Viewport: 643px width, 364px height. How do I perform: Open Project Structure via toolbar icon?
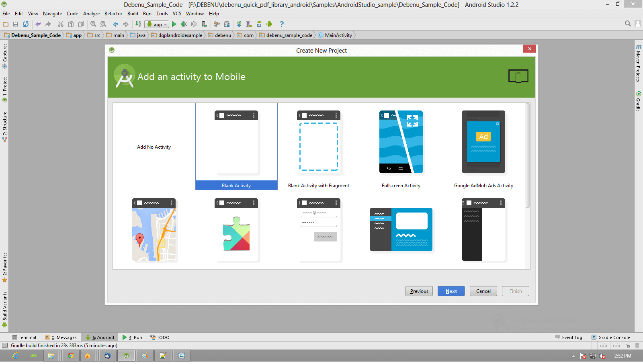pos(226,24)
